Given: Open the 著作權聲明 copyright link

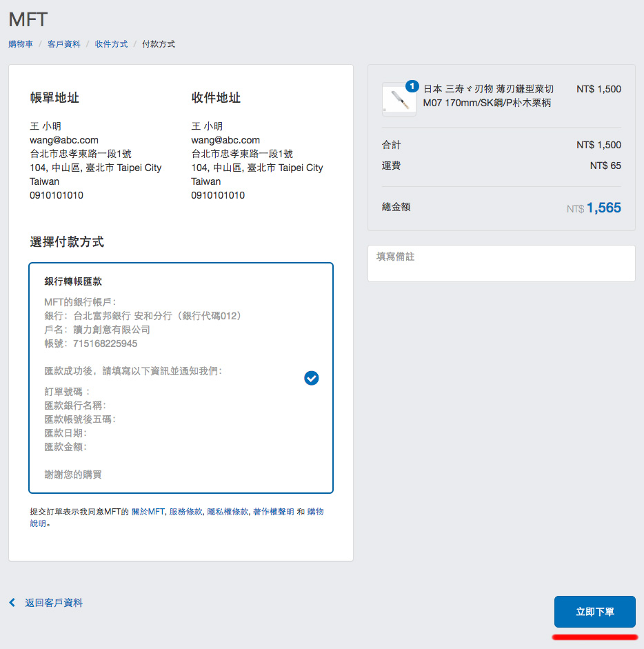Looking at the screenshot, I should coord(273,512).
